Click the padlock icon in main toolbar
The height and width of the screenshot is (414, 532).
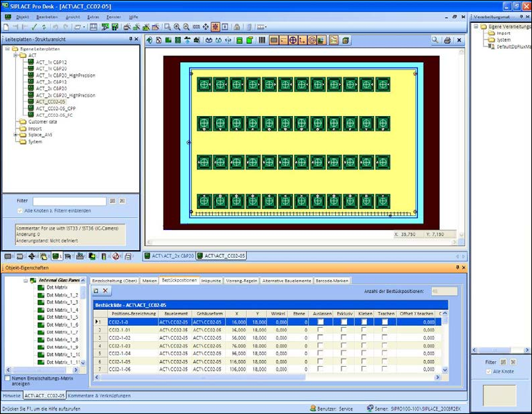tap(237, 27)
